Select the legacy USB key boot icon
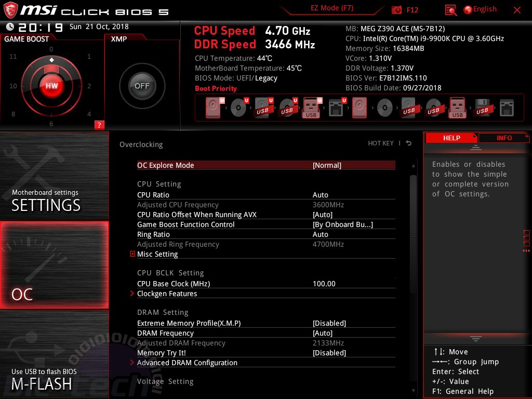This screenshot has width=532, height=399. pos(457,108)
